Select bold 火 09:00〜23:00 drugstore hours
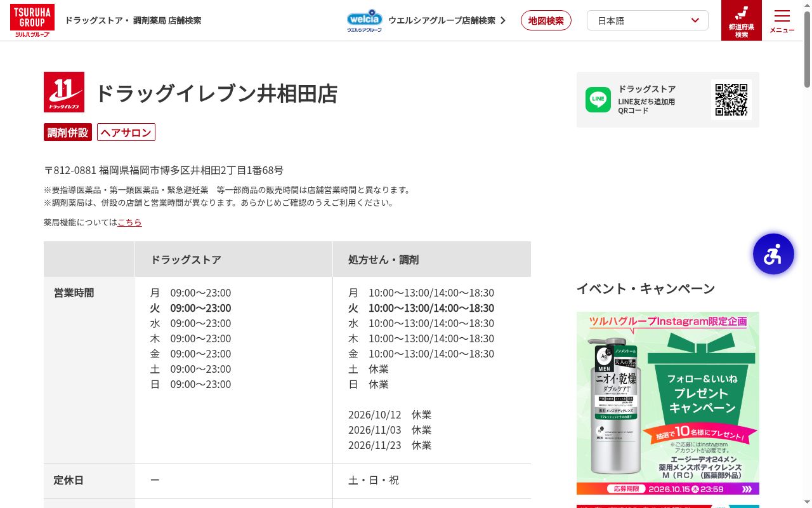 [190, 308]
